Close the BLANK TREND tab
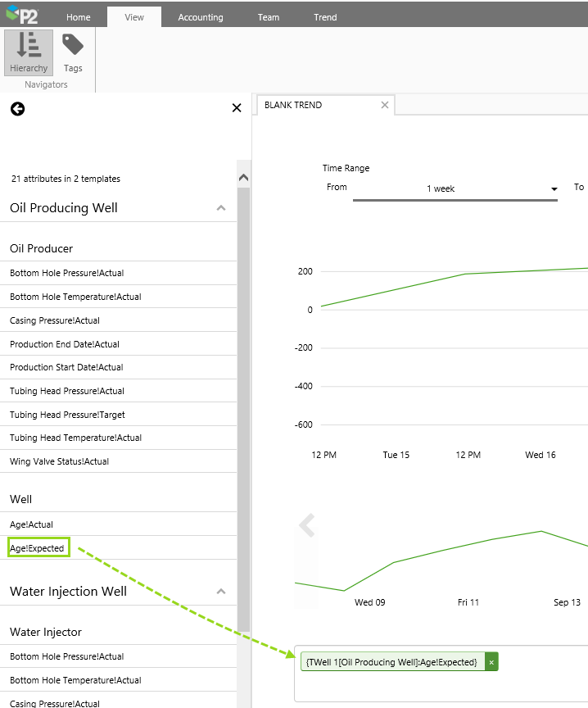588x708 pixels. (385, 105)
